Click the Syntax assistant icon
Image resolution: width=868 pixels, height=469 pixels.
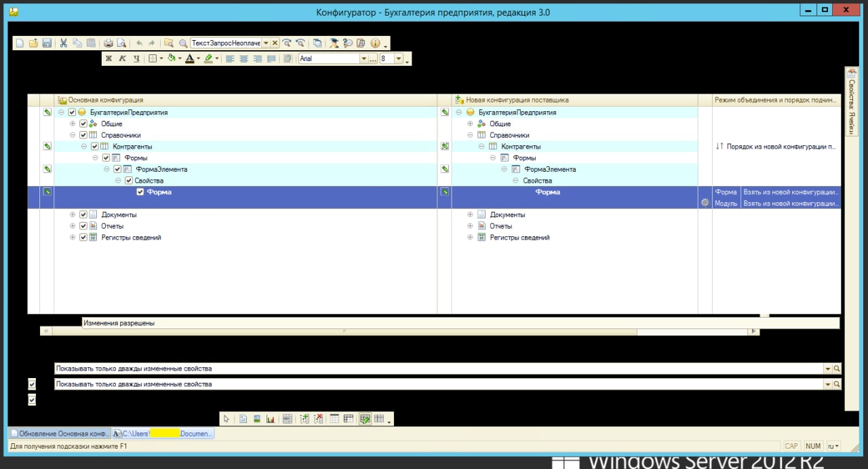point(334,43)
